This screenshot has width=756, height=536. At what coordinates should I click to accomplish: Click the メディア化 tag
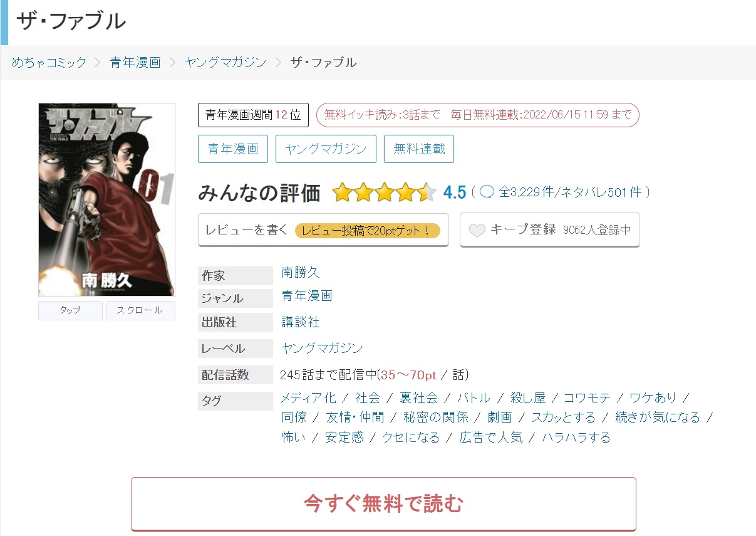(308, 398)
